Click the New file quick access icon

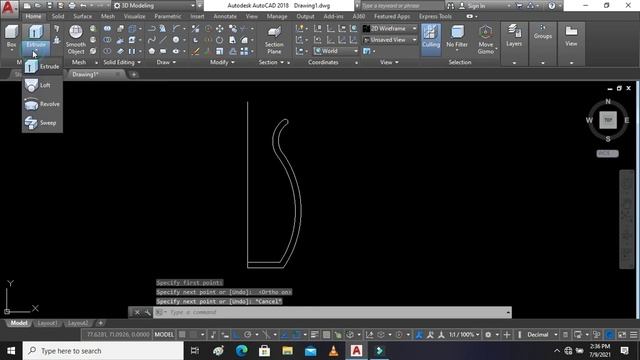(x=27, y=6)
